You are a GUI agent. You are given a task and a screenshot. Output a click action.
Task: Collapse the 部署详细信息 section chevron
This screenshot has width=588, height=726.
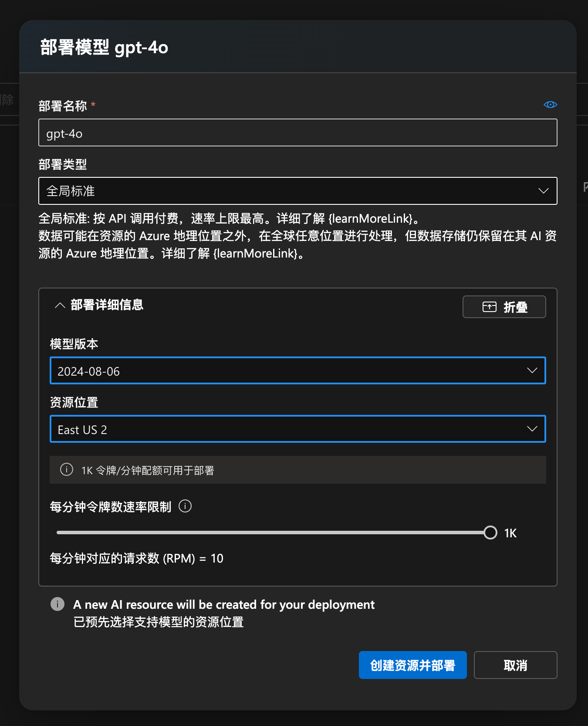coord(60,305)
